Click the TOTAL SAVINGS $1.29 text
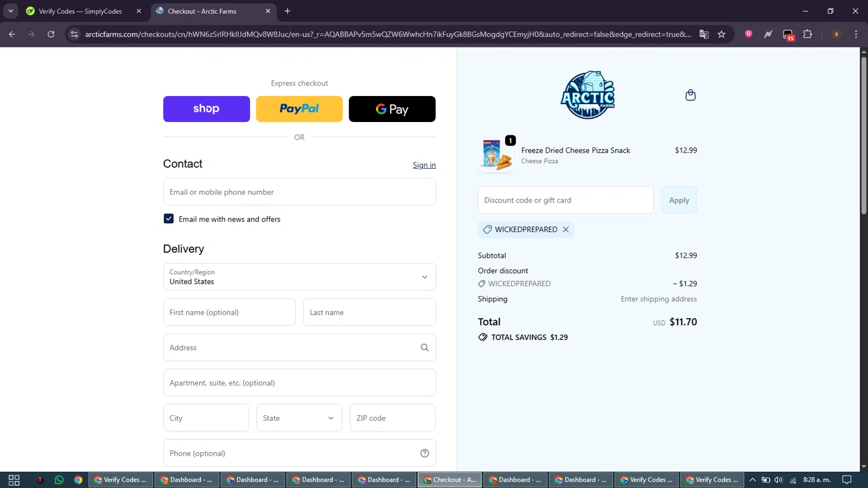 (529, 337)
